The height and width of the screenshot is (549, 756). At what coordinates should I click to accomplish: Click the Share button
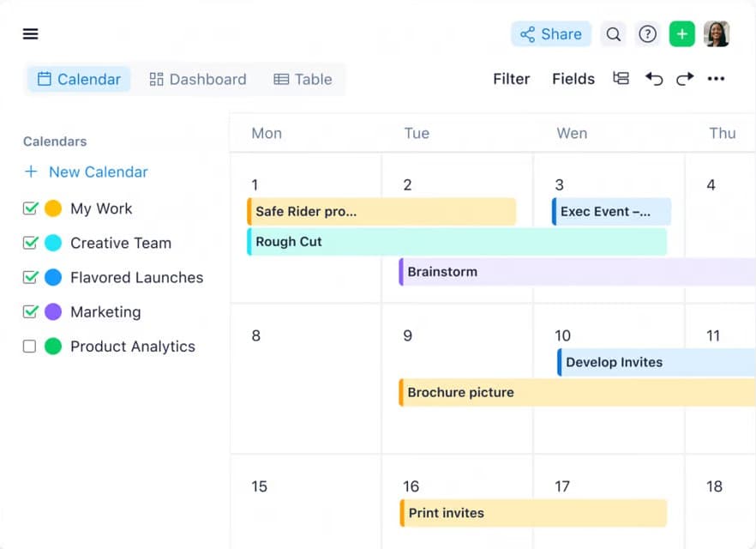click(550, 33)
